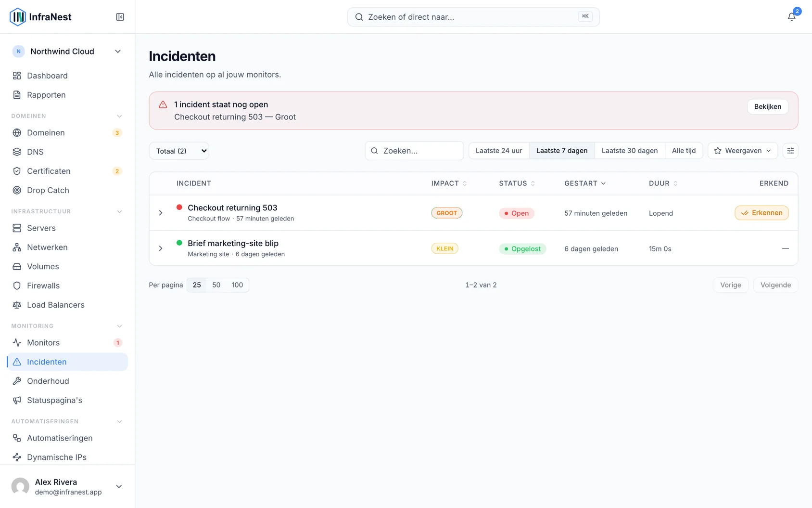Click Alex Rivera's avatar
Image resolution: width=812 pixels, height=508 pixels.
point(20,486)
